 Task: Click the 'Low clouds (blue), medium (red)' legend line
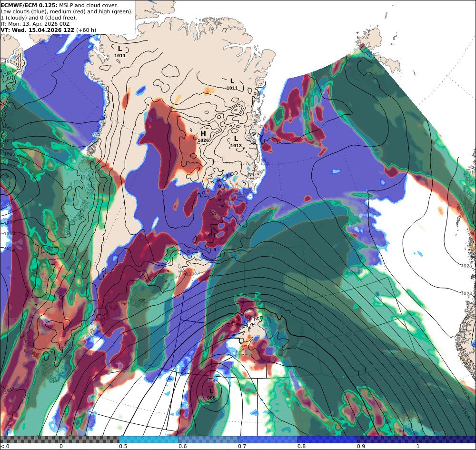67,11
